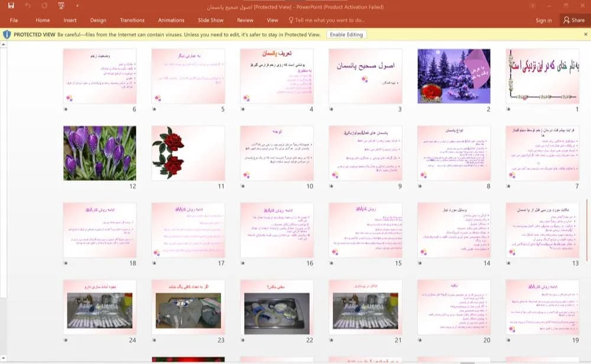Screen dimensions: 591x364
Task: Select slide 1 thumbnail
Action: click(x=543, y=76)
